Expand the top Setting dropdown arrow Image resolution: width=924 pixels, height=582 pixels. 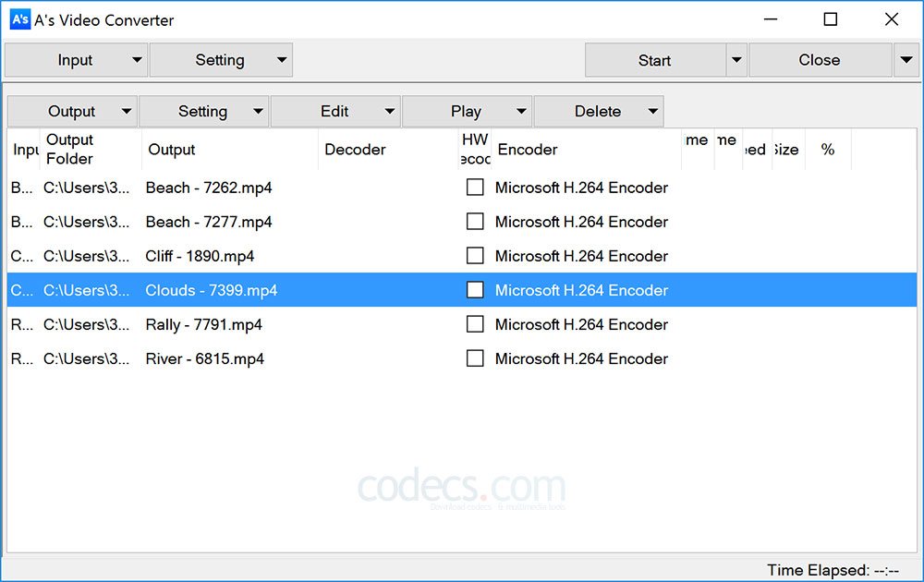click(282, 60)
